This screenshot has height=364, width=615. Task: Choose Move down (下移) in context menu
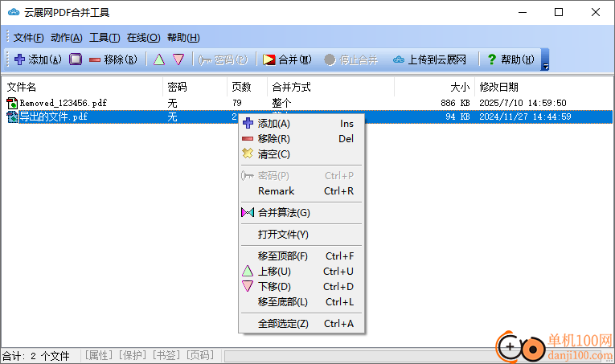pos(301,286)
